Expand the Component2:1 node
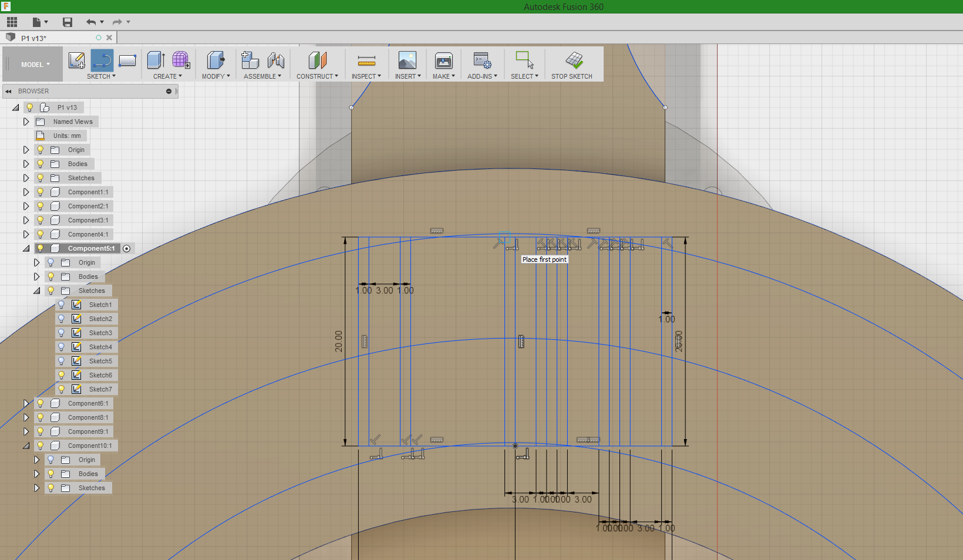Viewport: 963px width, 560px height. click(x=26, y=206)
